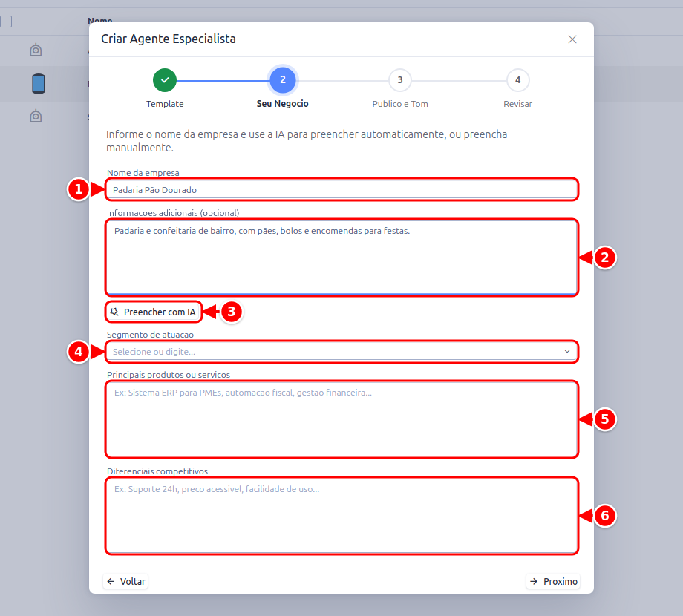The width and height of the screenshot is (683, 616).
Task: Click the Revisar step label
Action: tap(517, 104)
